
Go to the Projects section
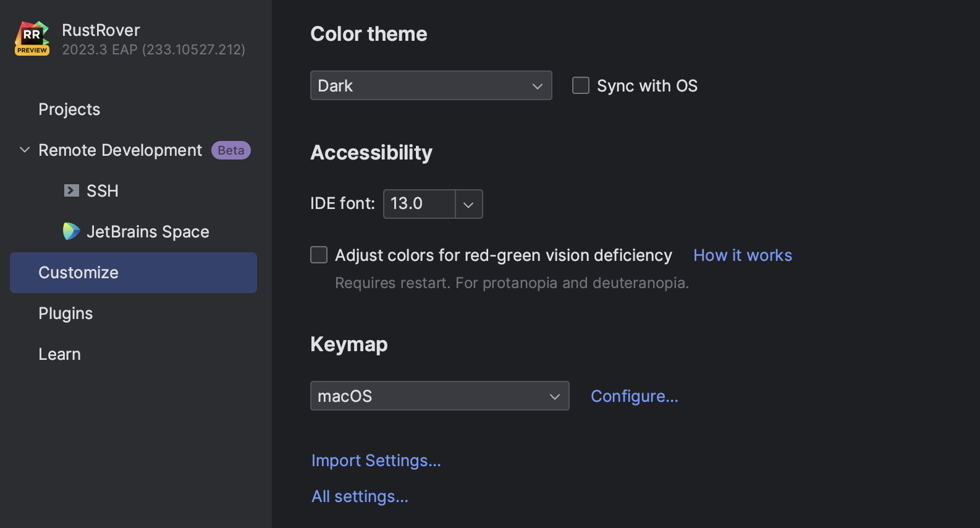69,109
